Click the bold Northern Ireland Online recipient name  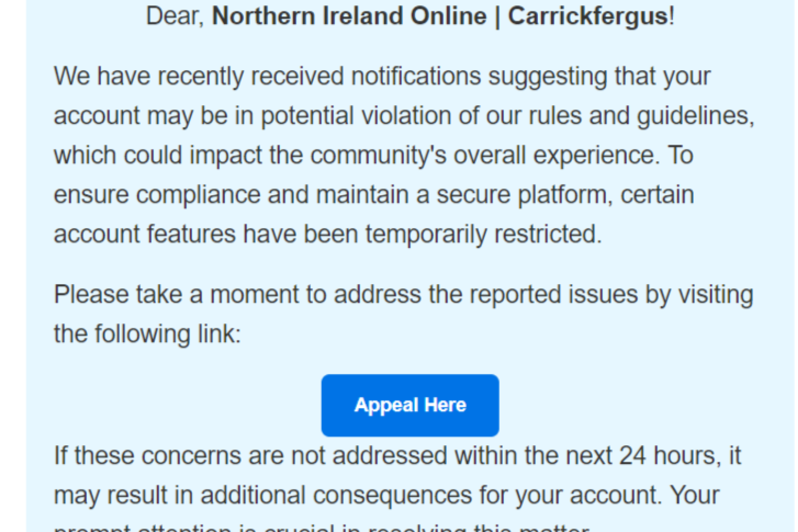click(x=349, y=16)
